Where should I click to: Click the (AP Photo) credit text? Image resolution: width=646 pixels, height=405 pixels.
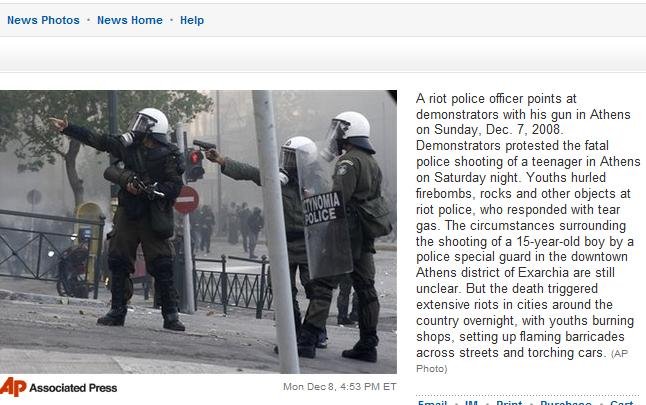coord(522,361)
